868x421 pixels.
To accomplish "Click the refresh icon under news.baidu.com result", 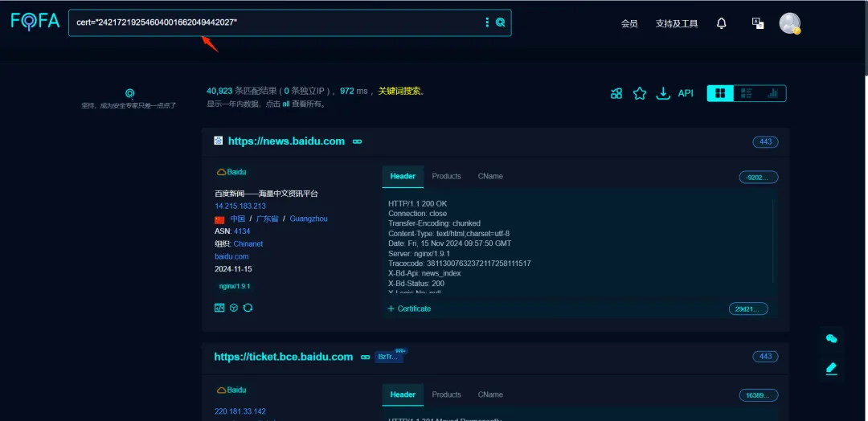I will click(248, 308).
